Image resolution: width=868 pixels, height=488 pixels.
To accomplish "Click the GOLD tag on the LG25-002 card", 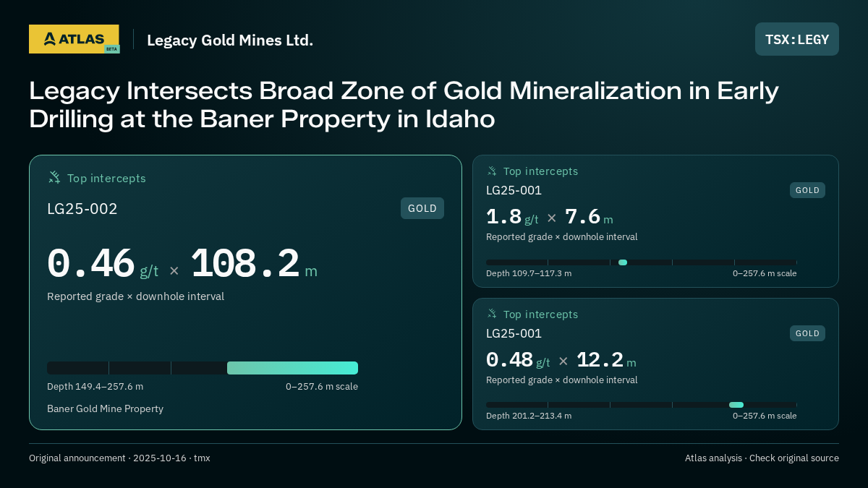I will (422, 208).
